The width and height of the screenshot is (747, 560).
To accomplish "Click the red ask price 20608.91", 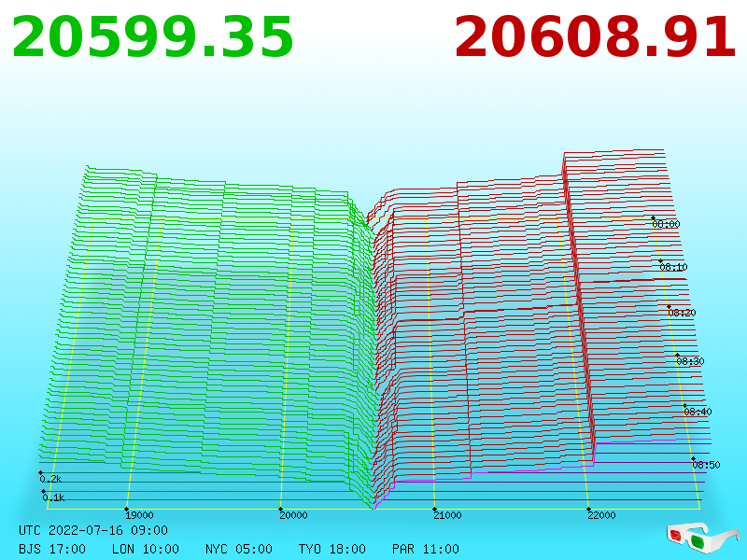I will click(595, 37).
